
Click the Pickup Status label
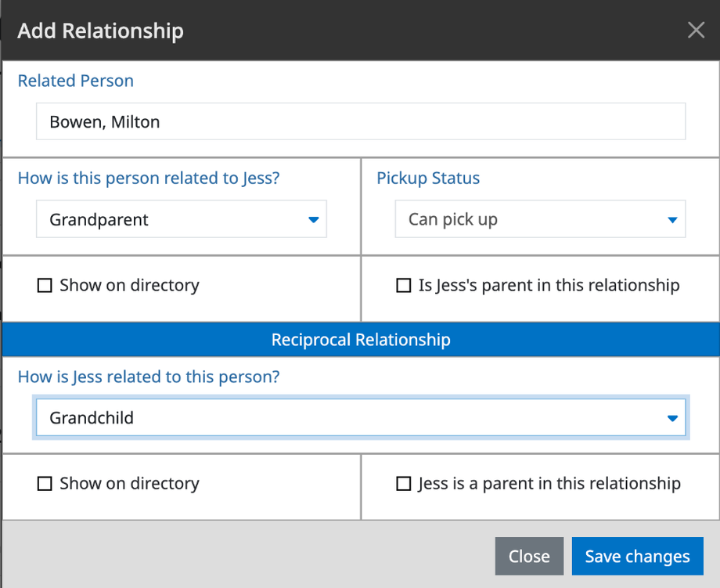[428, 179]
